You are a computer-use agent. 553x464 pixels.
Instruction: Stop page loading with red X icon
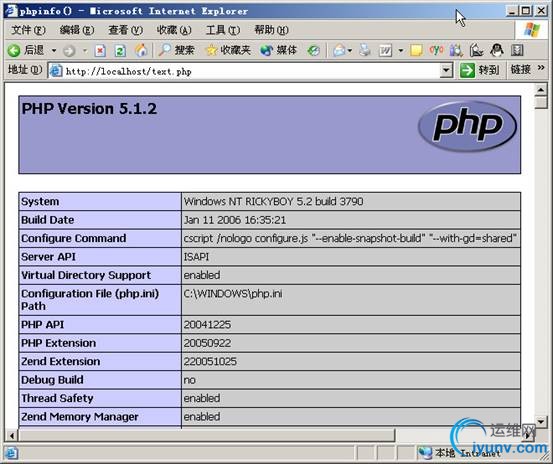[x=100, y=51]
